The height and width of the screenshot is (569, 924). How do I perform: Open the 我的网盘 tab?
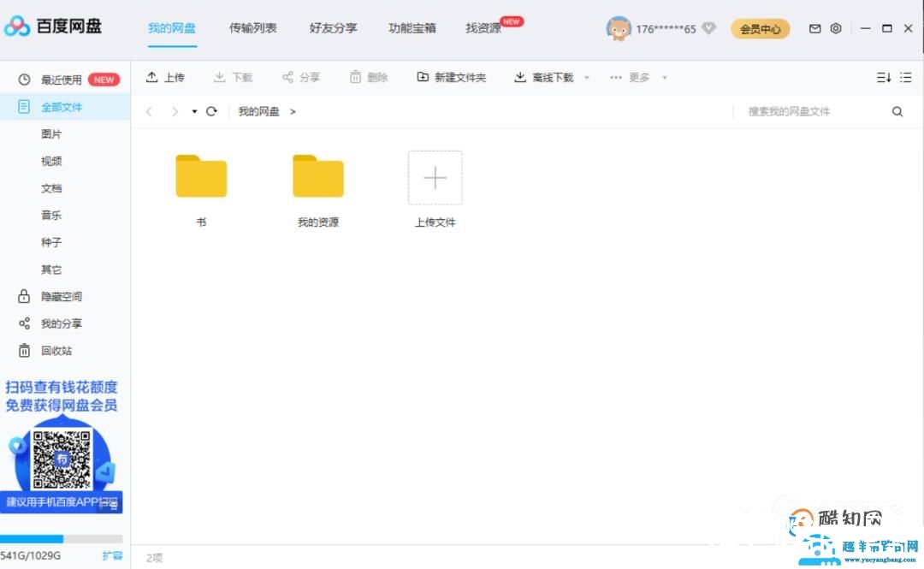(x=171, y=27)
